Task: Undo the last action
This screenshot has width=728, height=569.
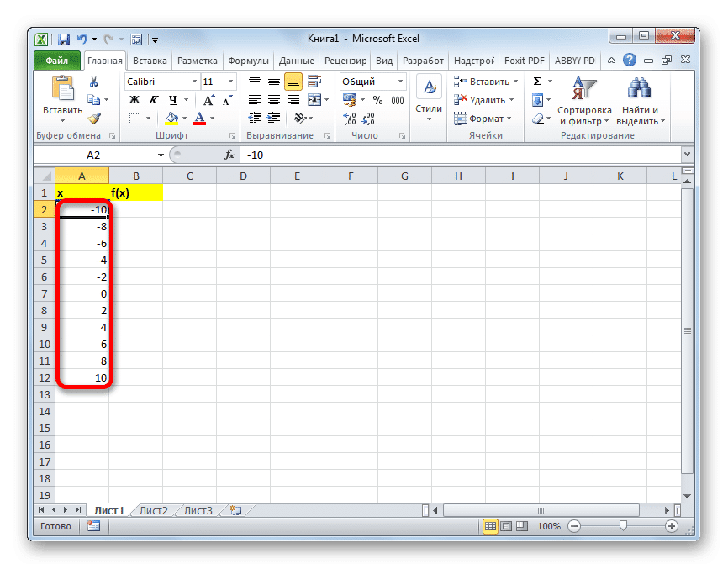Action: (82, 40)
